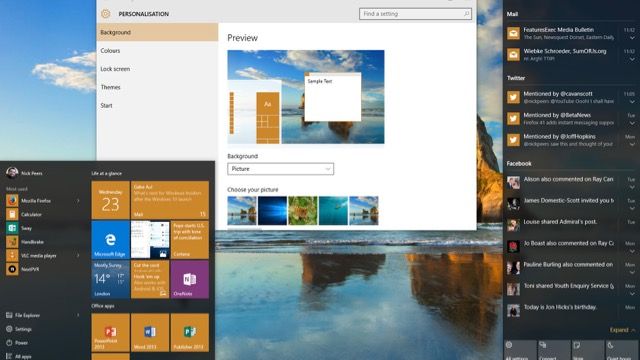Image resolution: width=640 pixels, height=360 pixels.
Task: Open Pauline Burling also commented notification
Action: (x=571, y=268)
